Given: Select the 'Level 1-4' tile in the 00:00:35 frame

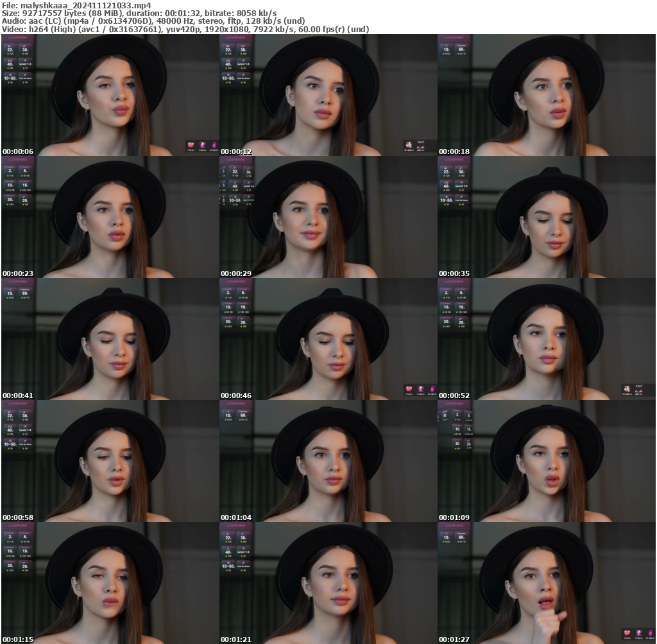Looking at the screenshot, I should click(461, 186).
